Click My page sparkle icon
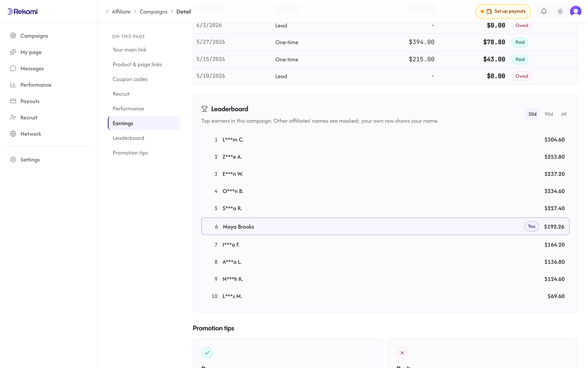 click(13, 52)
